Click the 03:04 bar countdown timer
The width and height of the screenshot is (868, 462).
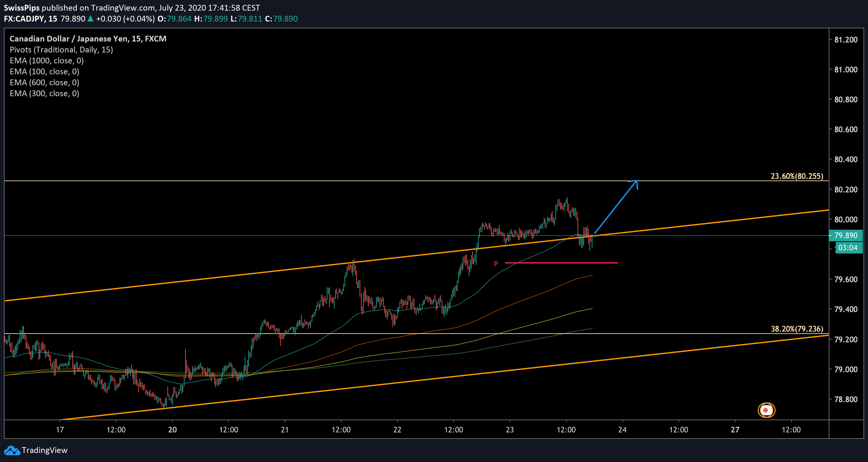tap(849, 248)
